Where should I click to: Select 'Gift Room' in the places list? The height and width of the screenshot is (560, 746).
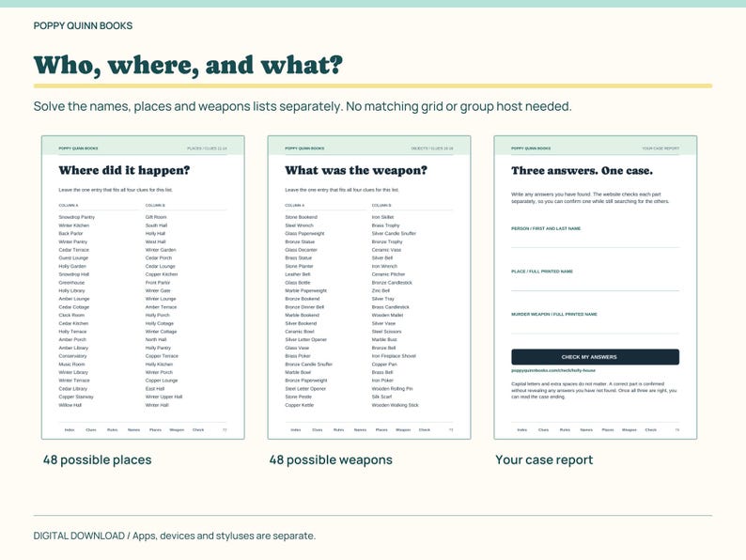156,217
